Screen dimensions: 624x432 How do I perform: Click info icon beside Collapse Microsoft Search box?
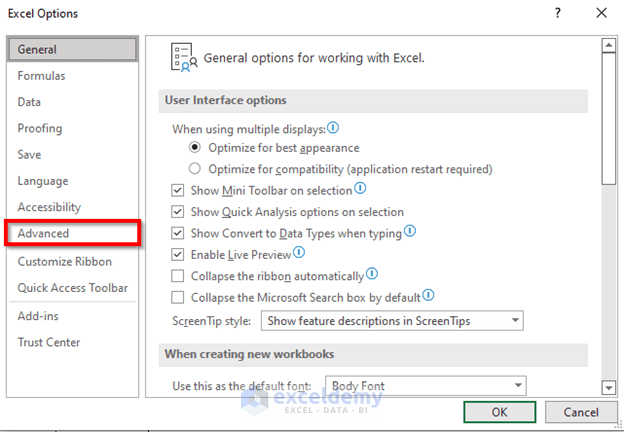(x=428, y=296)
